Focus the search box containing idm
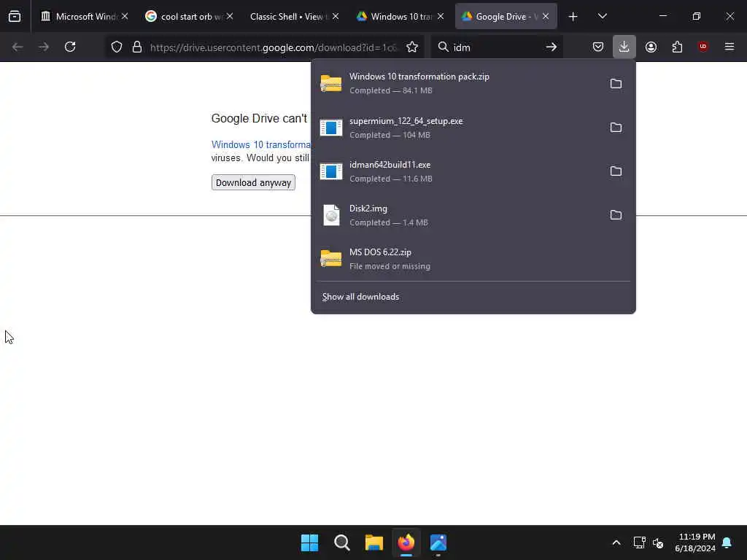This screenshot has width=747, height=560. coord(495,47)
